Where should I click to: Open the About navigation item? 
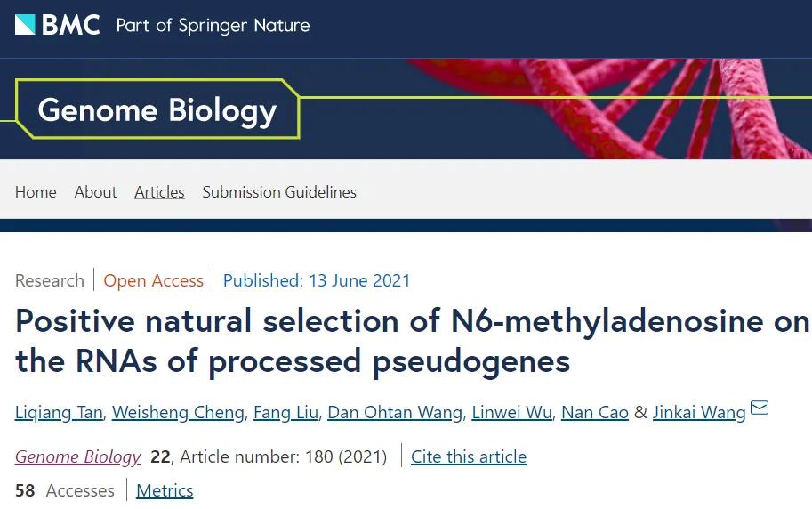(95, 192)
